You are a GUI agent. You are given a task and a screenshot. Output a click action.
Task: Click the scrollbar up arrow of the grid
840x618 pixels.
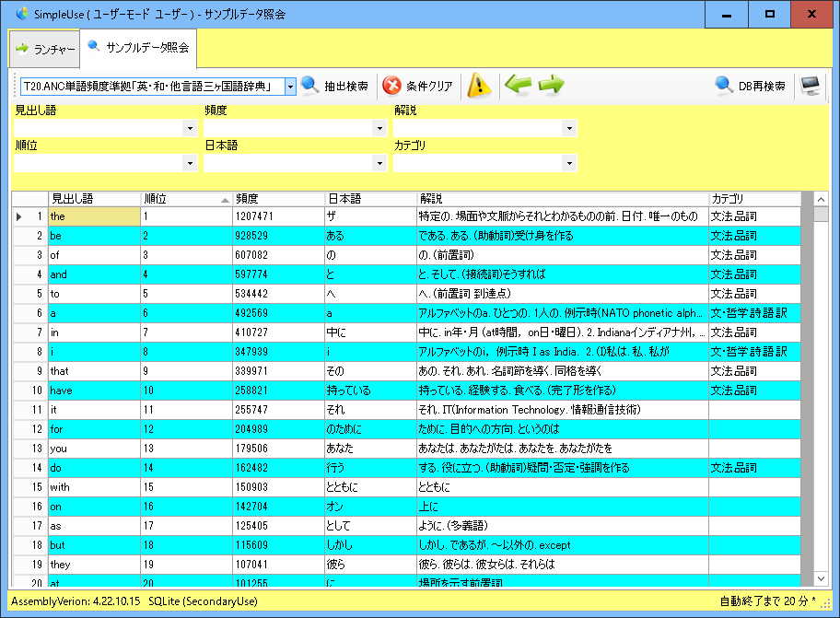(821, 199)
